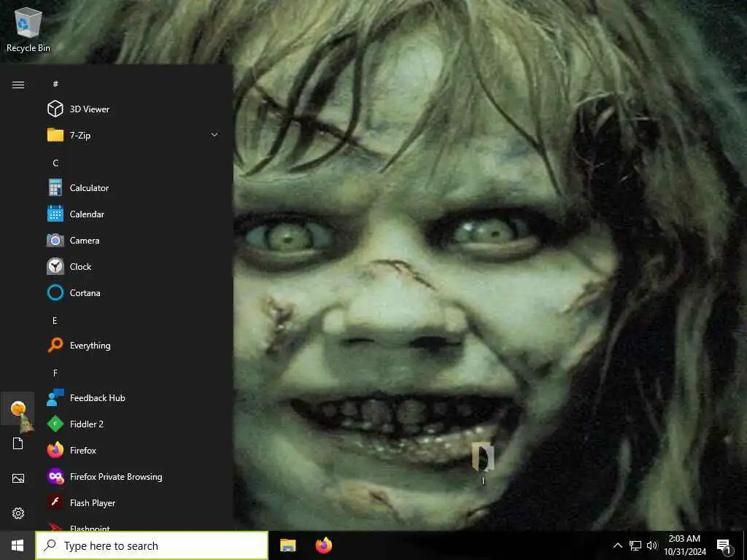
Task: Open Settings gear in Start sidebar
Action: click(18, 513)
